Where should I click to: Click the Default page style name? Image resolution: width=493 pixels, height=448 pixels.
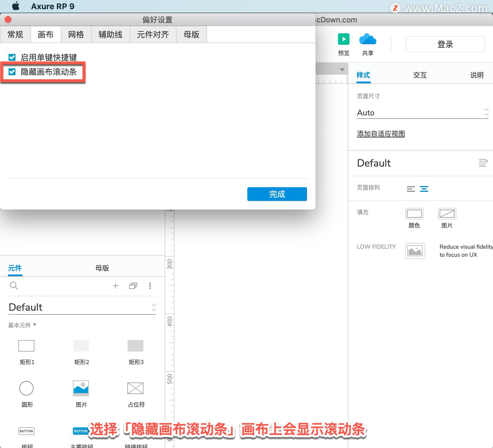[x=374, y=163]
